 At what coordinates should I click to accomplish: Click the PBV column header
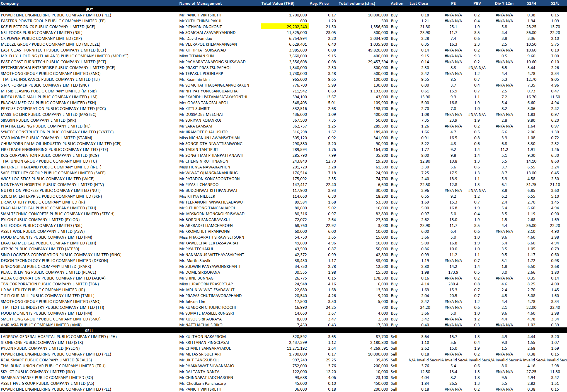[477, 3]
